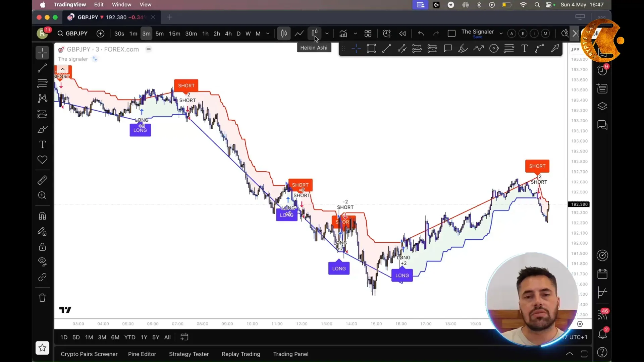Viewport: 644px width, 362px height.
Task: Select the rectangle tool in floating drawing toolbar
Action: (371, 49)
